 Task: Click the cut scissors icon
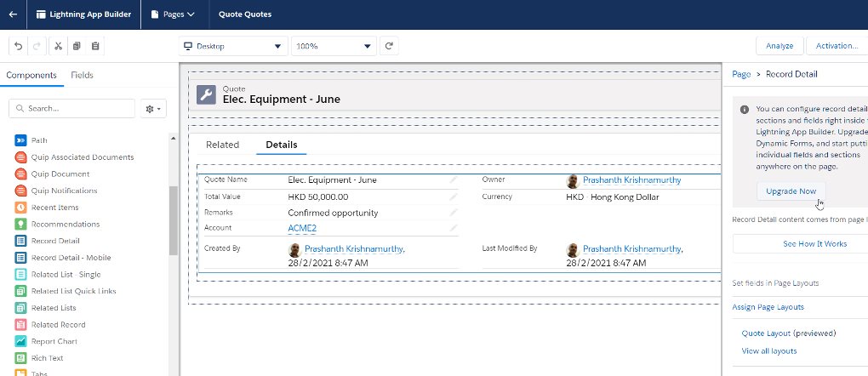pos(58,46)
